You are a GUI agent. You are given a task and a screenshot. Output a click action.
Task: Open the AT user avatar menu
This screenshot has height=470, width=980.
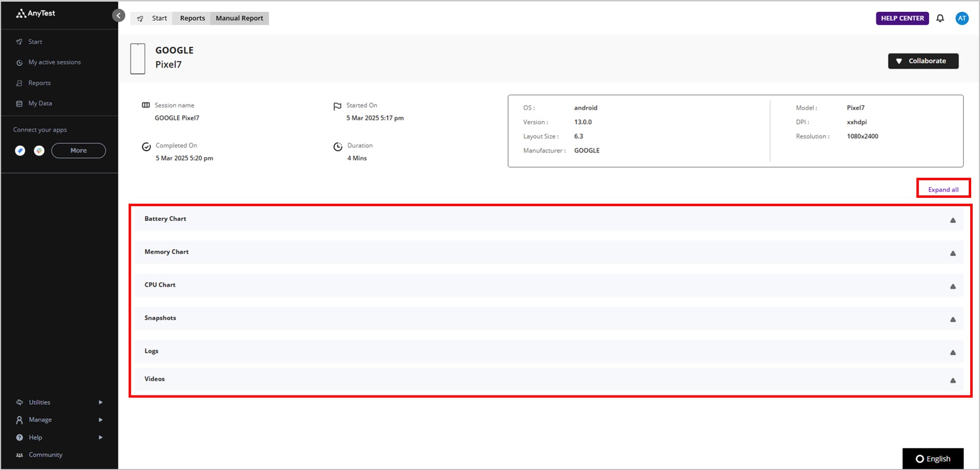962,18
